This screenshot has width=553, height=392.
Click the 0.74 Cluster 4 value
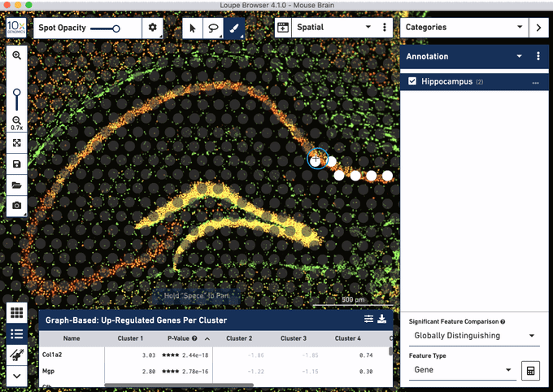(x=366, y=355)
